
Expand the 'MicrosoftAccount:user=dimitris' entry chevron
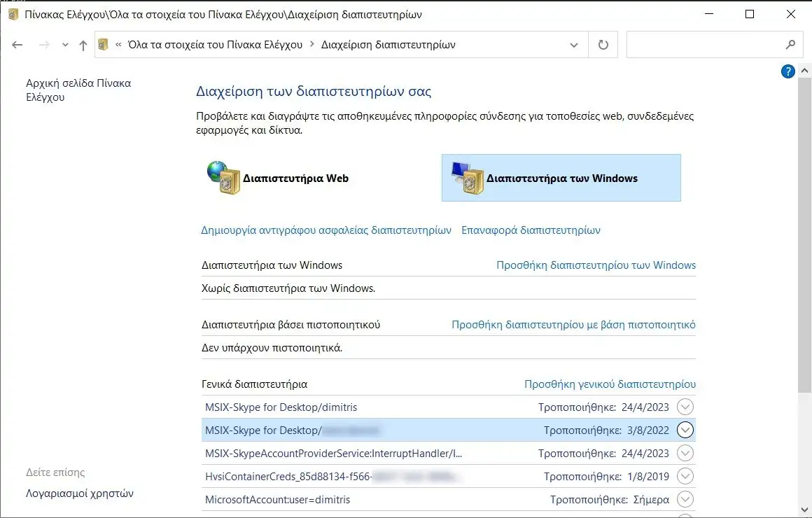point(685,499)
